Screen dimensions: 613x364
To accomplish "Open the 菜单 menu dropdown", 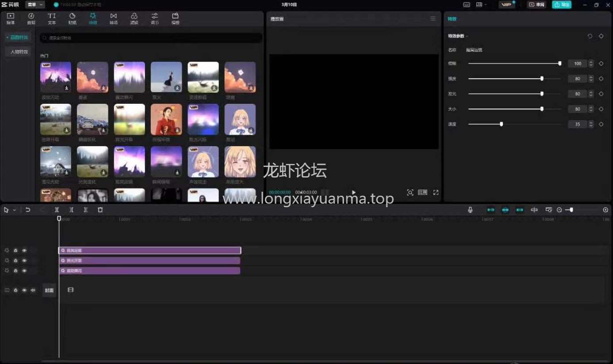I will (35, 5).
